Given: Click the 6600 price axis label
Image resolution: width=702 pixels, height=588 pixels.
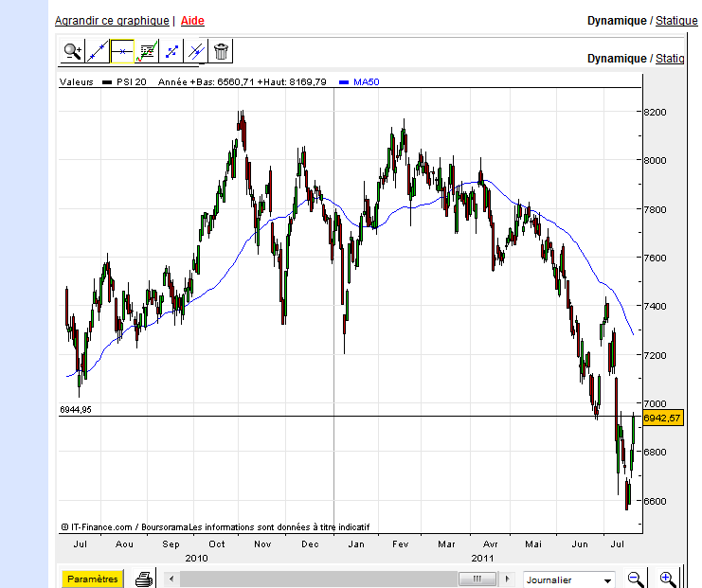Looking at the screenshot, I should point(655,501).
